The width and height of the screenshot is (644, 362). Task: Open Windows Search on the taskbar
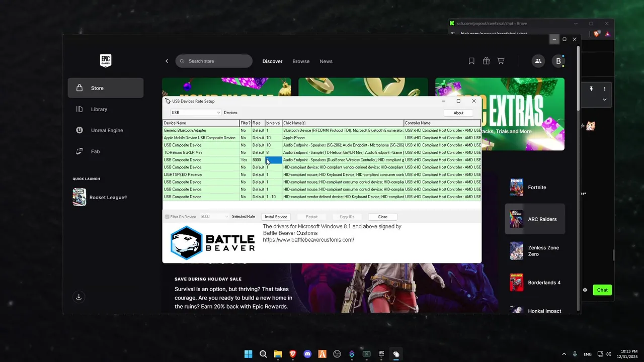click(x=263, y=354)
